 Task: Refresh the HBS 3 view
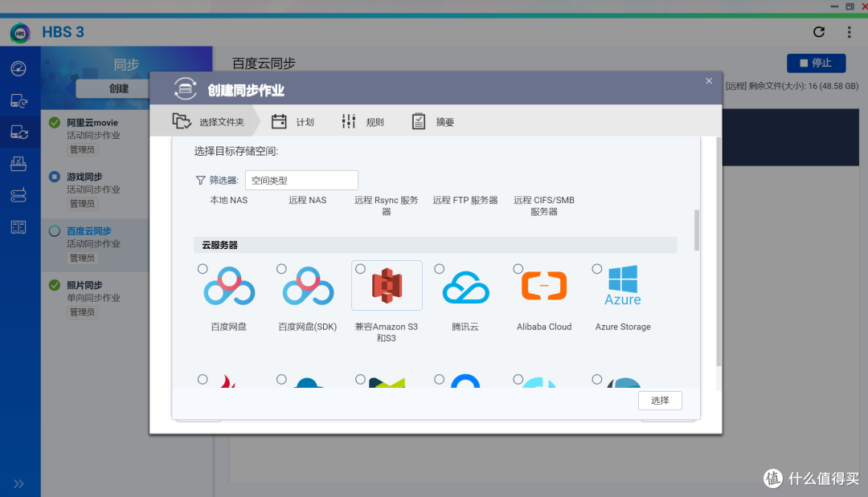(x=819, y=32)
